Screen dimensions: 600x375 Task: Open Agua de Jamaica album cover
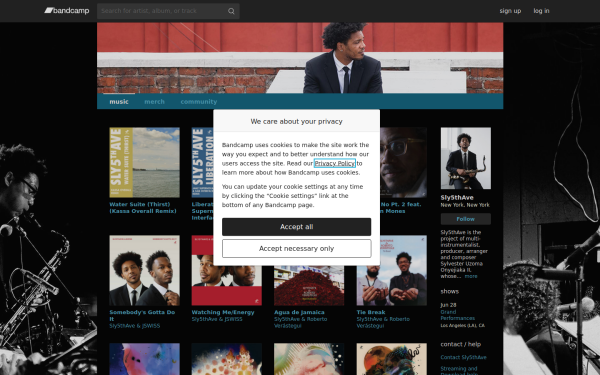click(x=309, y=285)
